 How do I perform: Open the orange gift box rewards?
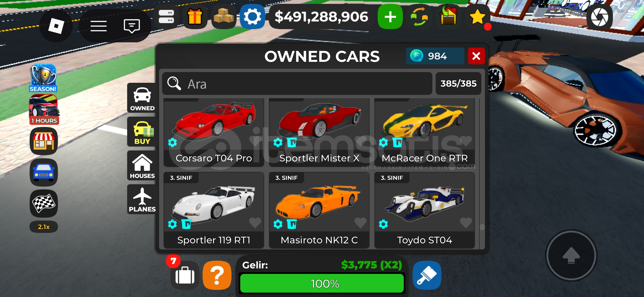point(195,17)
